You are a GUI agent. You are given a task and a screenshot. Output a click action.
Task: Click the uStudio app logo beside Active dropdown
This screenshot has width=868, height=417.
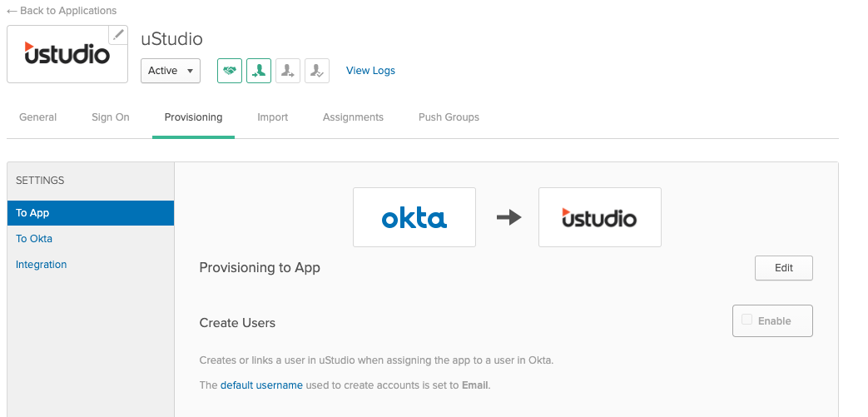click(x=67, y=54)
